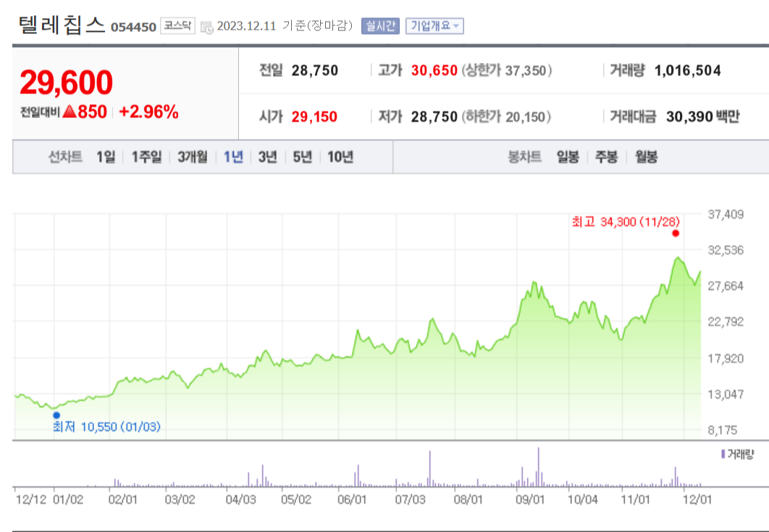Click the current price 29,600
The image size is (769, 532).
(x=66, y=82)
